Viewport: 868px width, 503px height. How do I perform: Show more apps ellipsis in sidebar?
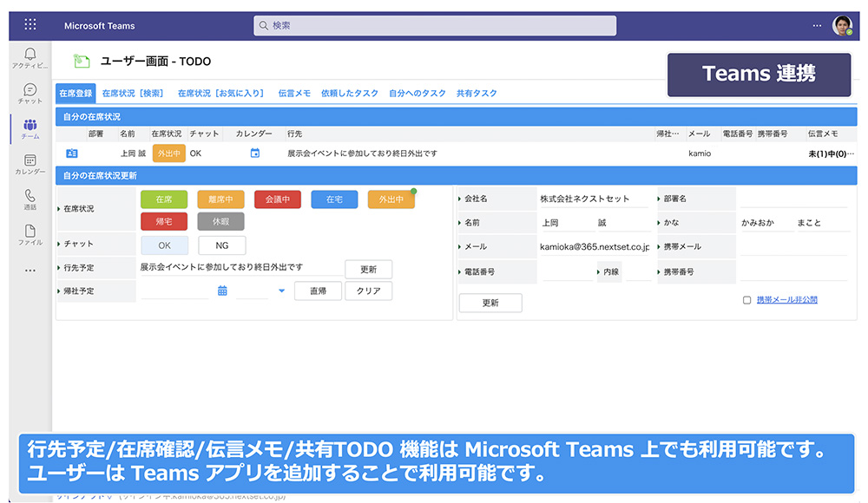(x=30, y=271)
